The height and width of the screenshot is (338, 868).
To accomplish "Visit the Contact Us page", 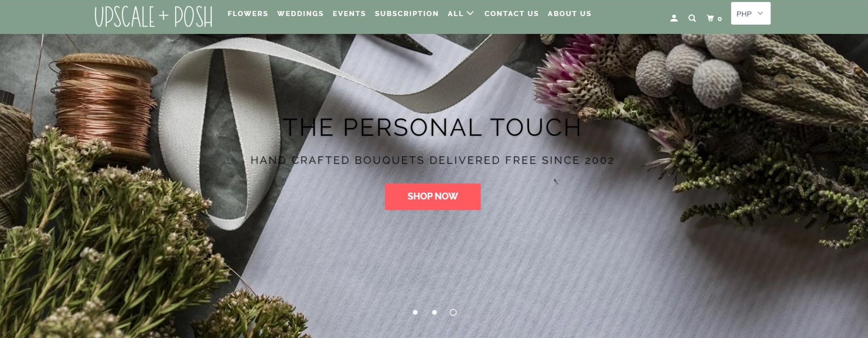I will point(511,14).
